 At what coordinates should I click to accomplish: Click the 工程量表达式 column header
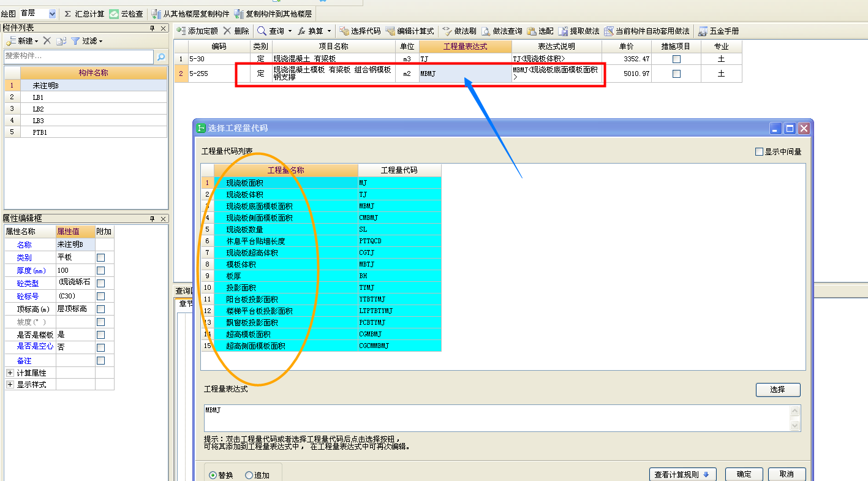click(x=465, y=47)
